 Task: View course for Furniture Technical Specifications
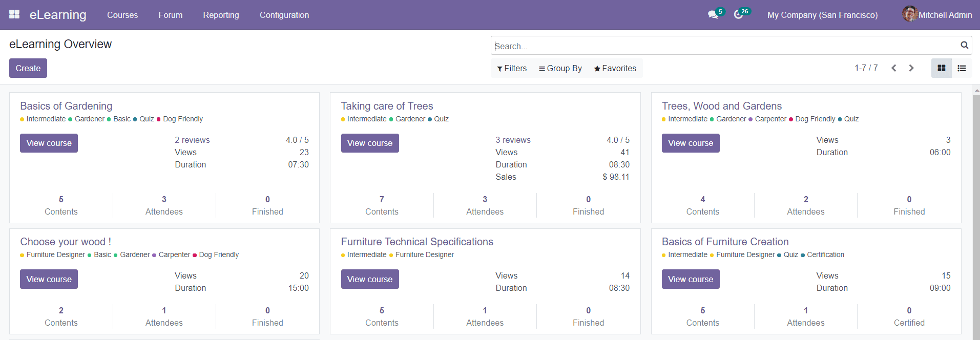click(370, 279)
